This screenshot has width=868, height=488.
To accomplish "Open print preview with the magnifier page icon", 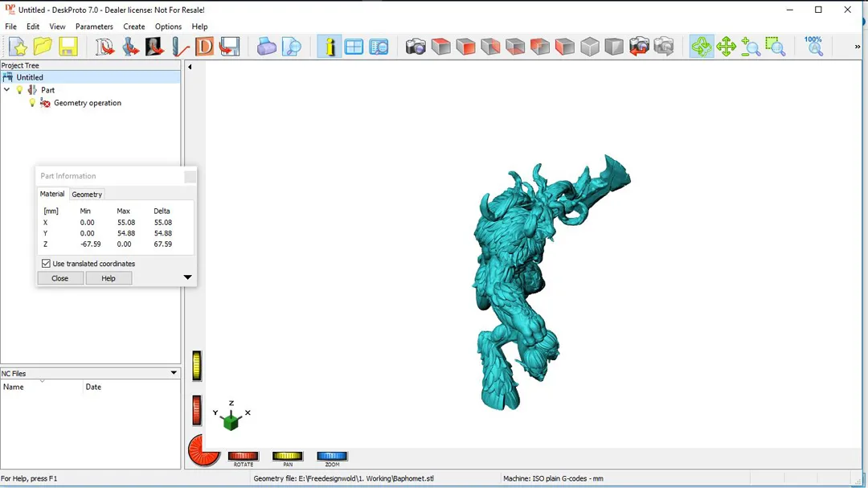I will [x=292, y=47].
